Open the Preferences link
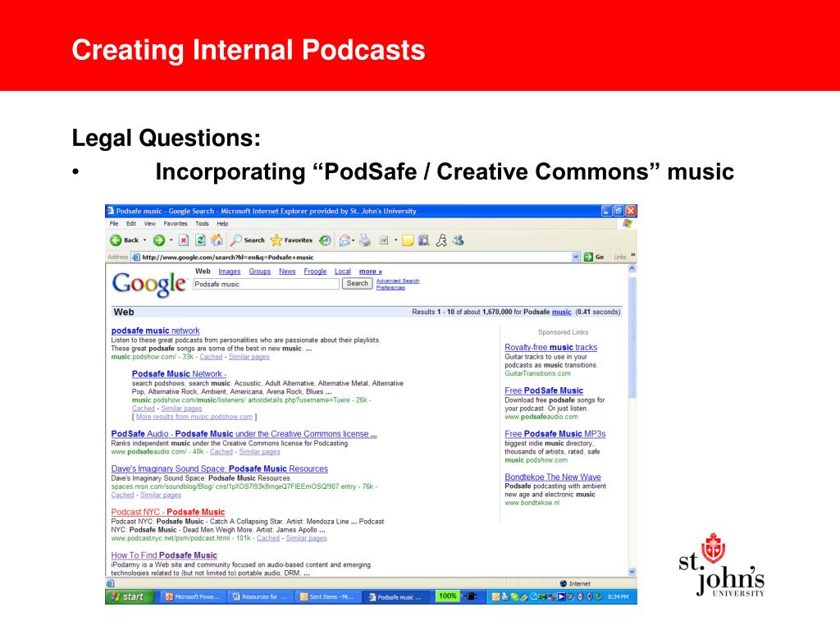The width and height of the screenshot is (840, 630). 390,288
